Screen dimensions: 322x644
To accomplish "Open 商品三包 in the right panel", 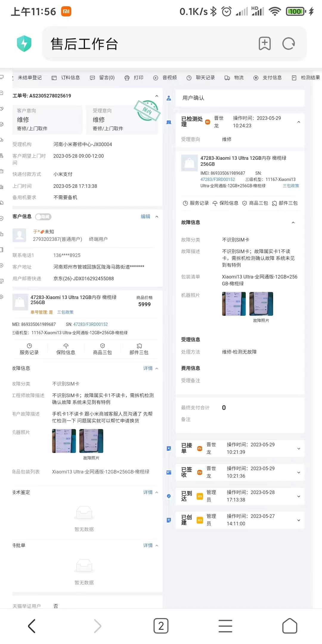I will pyautogui.click(x=255, y=203).
